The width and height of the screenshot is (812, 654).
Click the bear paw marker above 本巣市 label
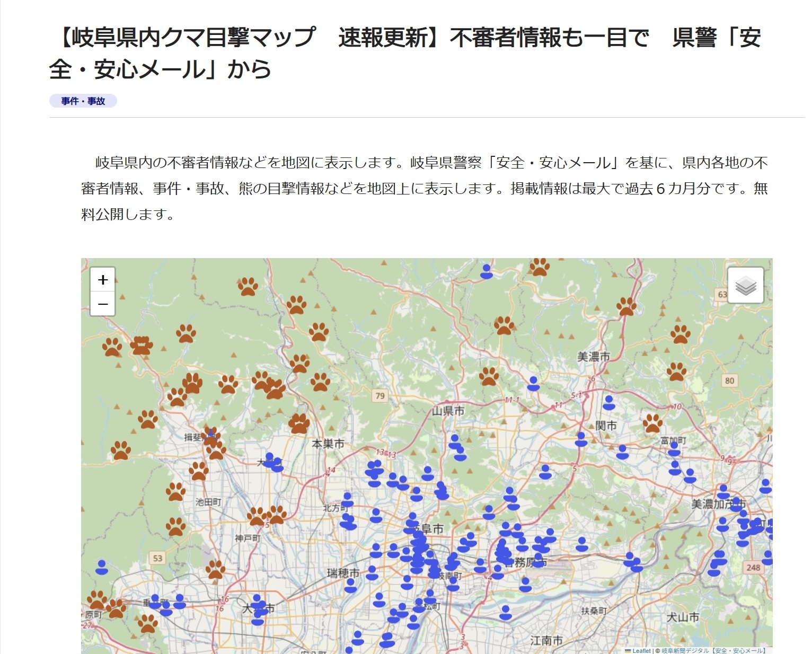(299, 423)
